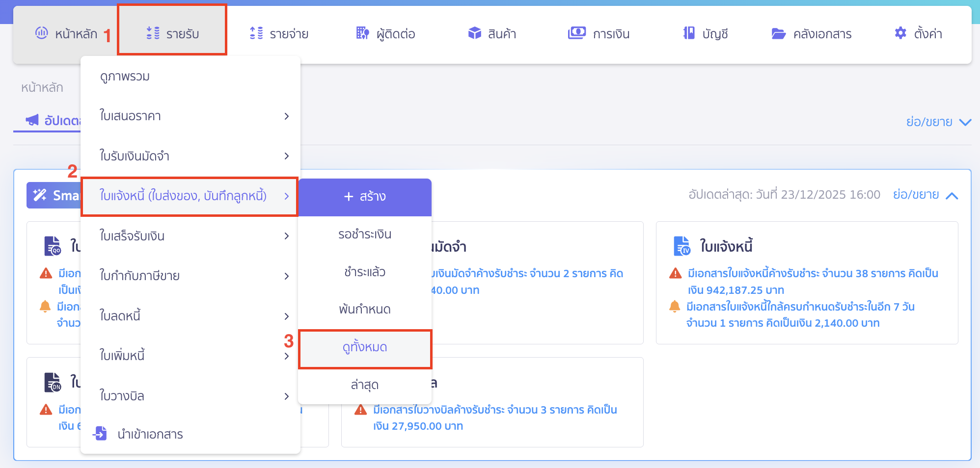The width and height of the screenshot is (980, 468).
Task: Select the รอชำระเงิน awaiting payment option
Action: point(365,234)
